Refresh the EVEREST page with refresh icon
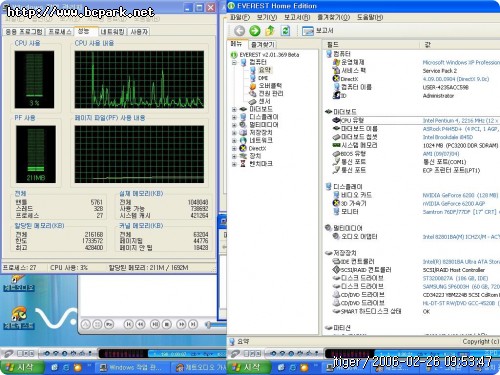 (285, 31)
